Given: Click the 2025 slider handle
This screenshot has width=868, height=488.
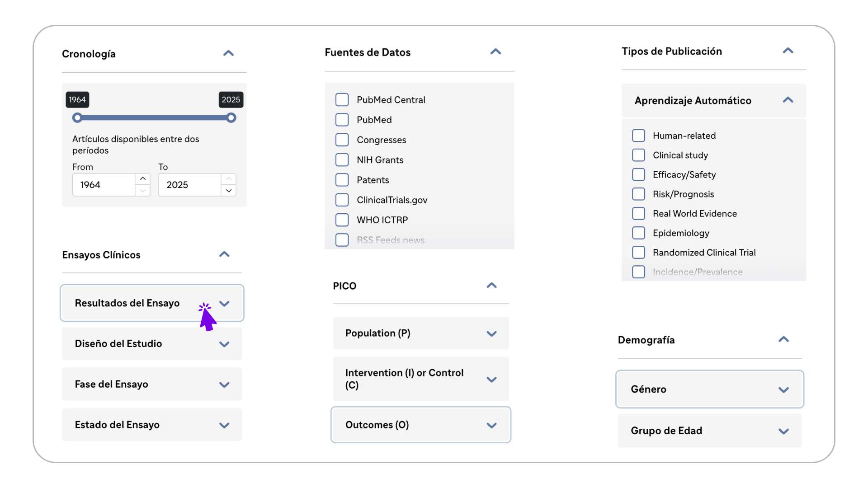Looking at the screenshot, I should [231, 118].
